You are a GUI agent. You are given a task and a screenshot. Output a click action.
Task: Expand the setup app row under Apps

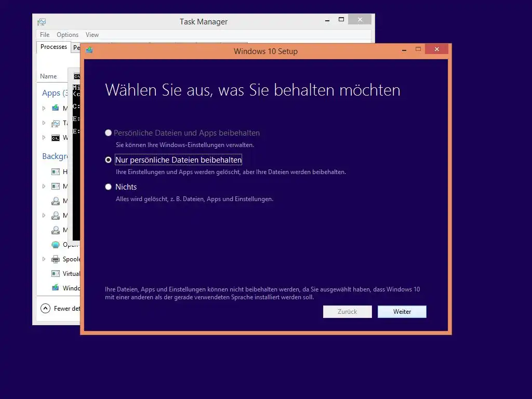[x=44, y=108]
